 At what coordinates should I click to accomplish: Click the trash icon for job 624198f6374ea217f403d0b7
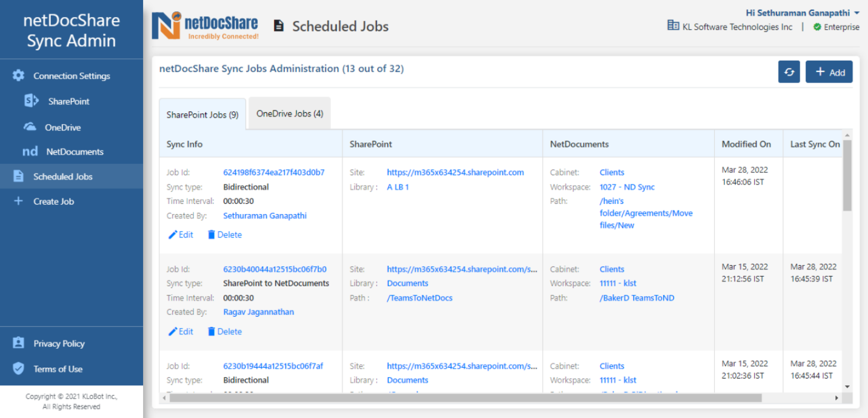212,235
